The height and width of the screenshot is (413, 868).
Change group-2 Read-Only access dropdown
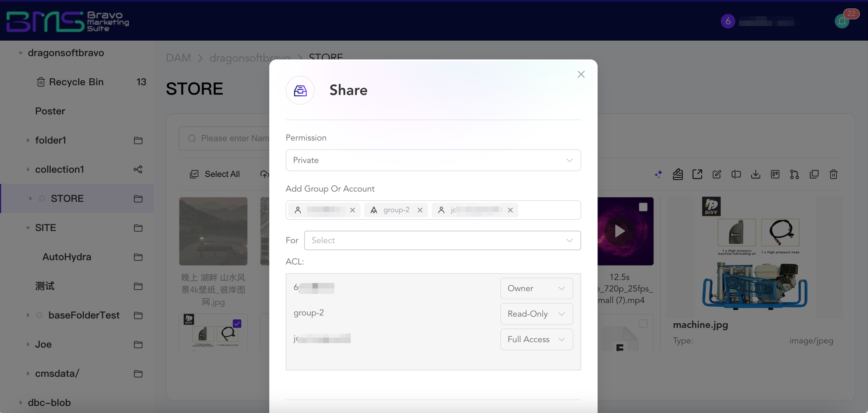(x=537, y=314)
